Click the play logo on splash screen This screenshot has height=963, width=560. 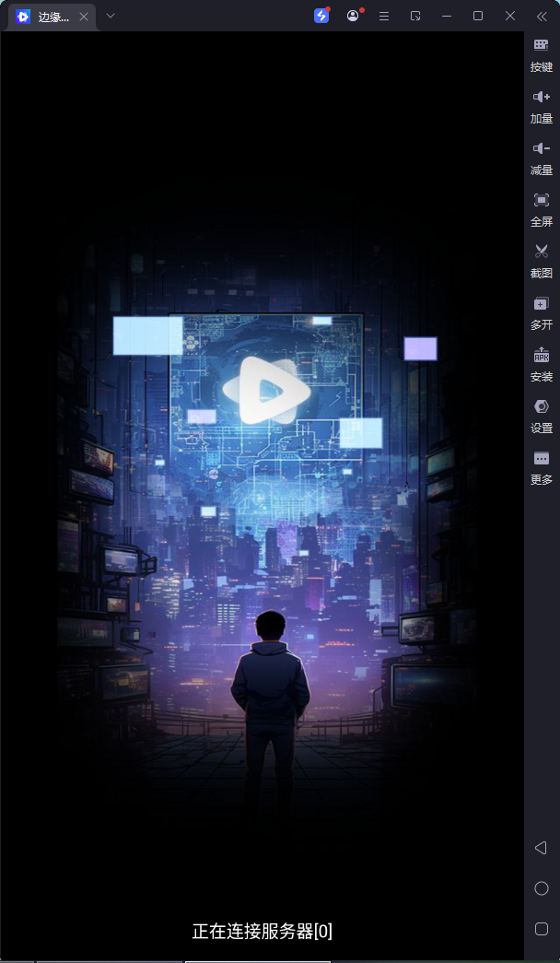(266, 390)
